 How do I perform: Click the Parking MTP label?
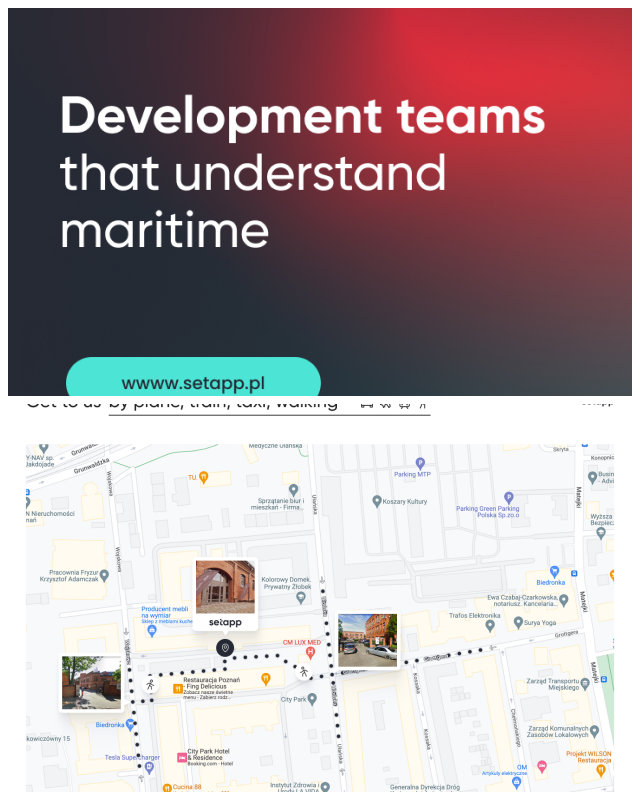coord(412,474)
